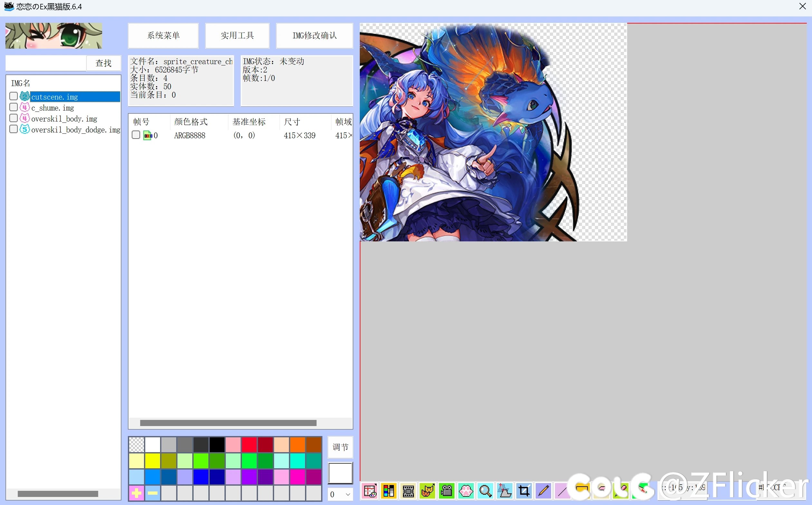Click the overskil_body_dodge.img version icon
The image size is (812, 505).
point(25,130)
